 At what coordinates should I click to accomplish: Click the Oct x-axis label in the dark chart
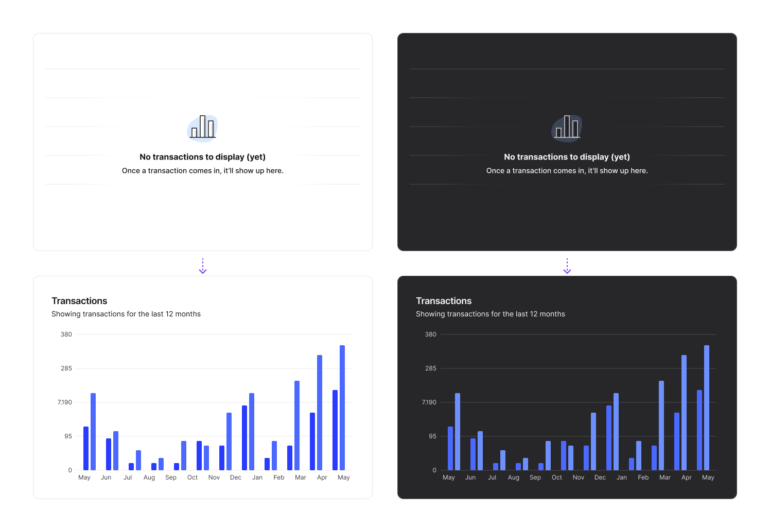pos(557,477)
